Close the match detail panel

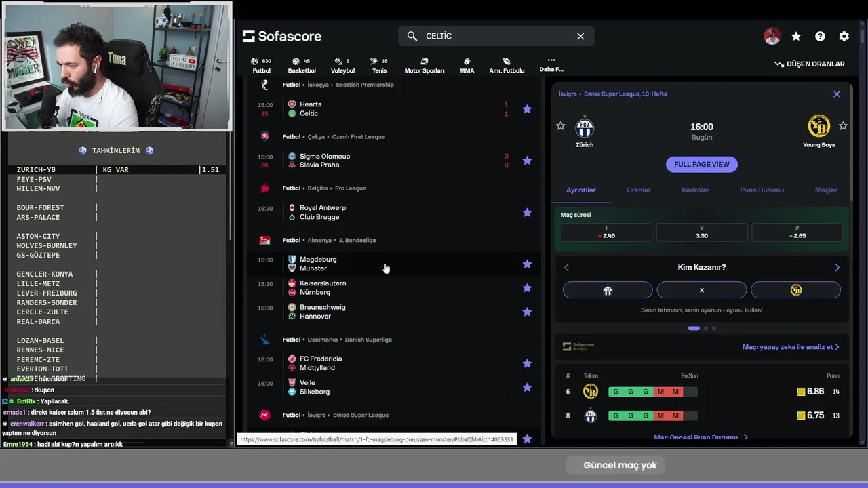pyautogui.click(x=837, y=94)
